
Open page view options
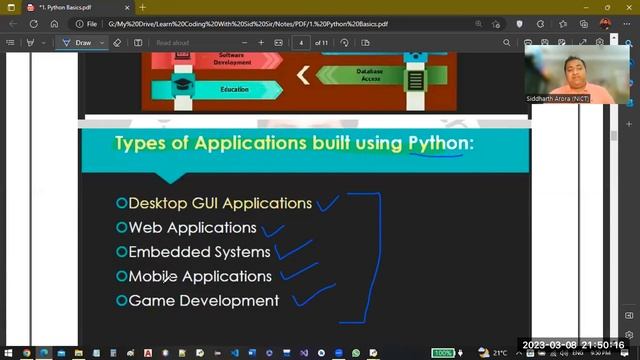click(365, 42)
